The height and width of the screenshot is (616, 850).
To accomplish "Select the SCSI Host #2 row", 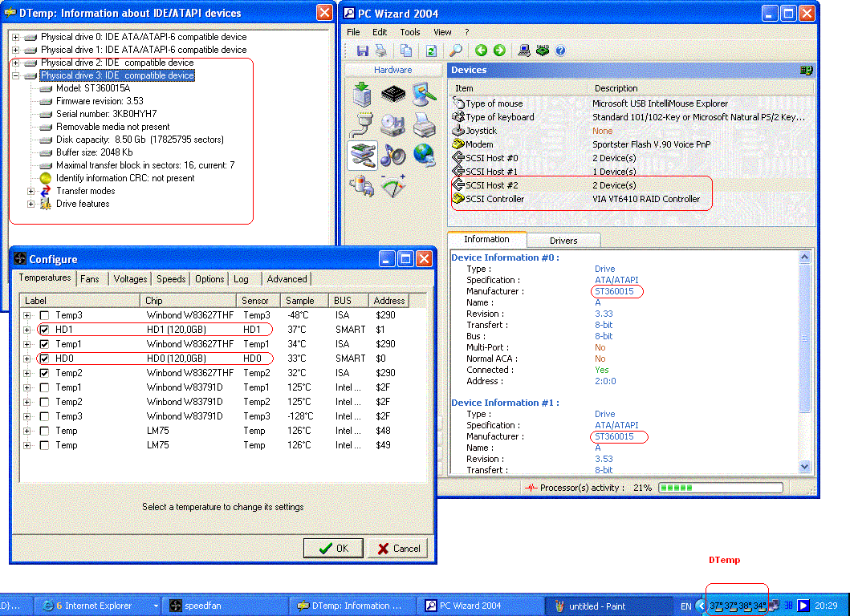I will pyautogui.click(x=630, y=185).
